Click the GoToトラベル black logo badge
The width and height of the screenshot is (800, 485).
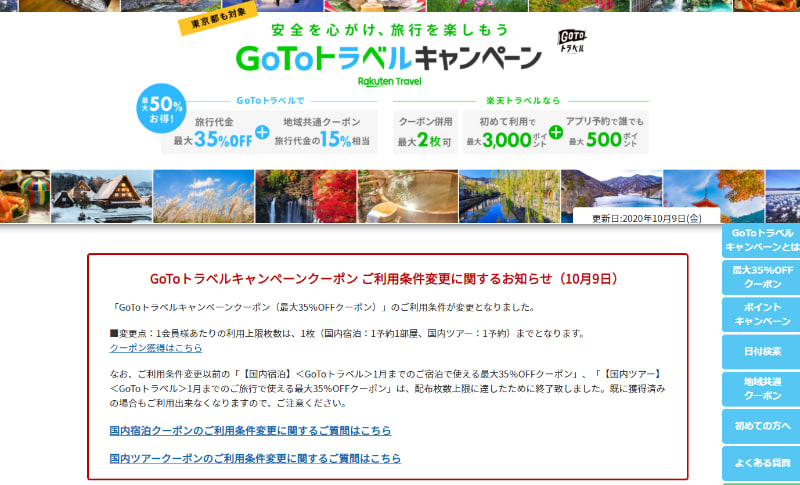(572, 41)
